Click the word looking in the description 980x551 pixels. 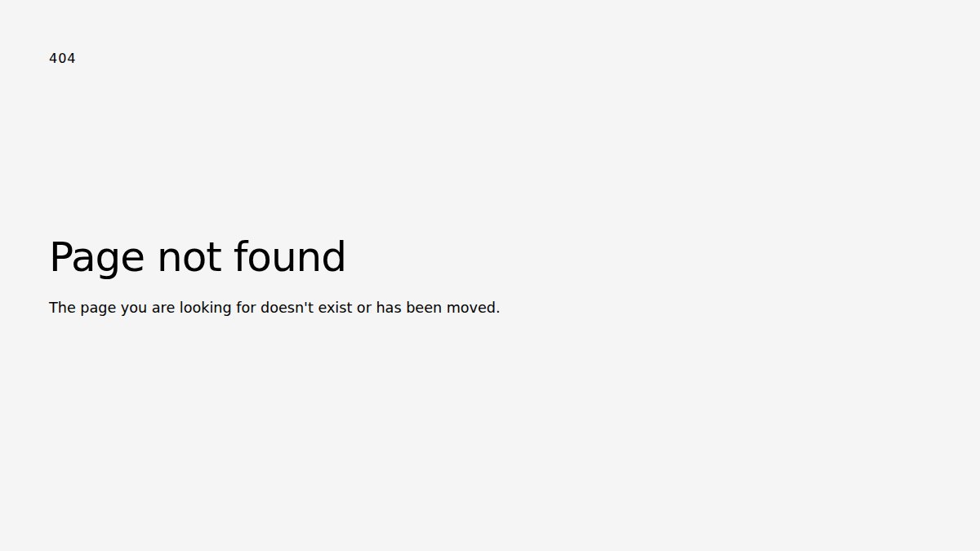pyautogui.click(x=206, y=309)
